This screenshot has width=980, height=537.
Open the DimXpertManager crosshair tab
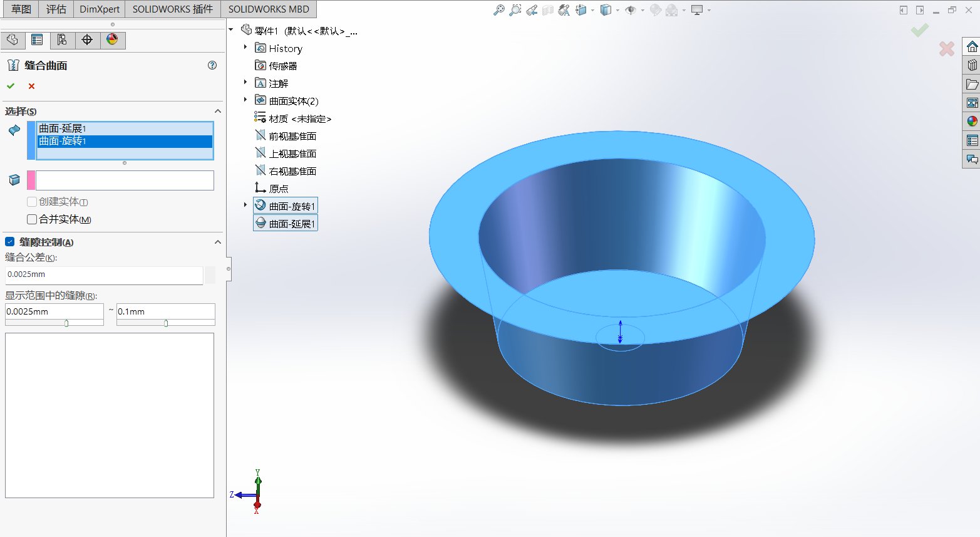tap(87, 40)
